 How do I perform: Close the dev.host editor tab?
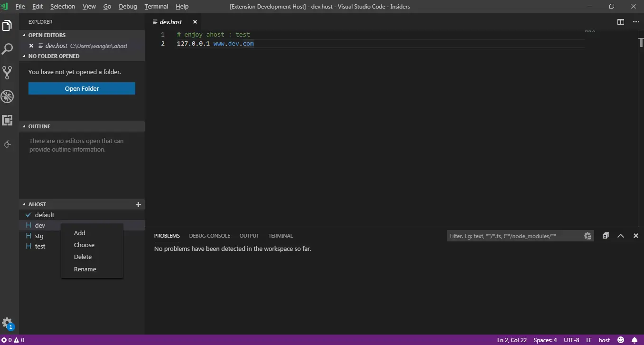click(194, 22)
